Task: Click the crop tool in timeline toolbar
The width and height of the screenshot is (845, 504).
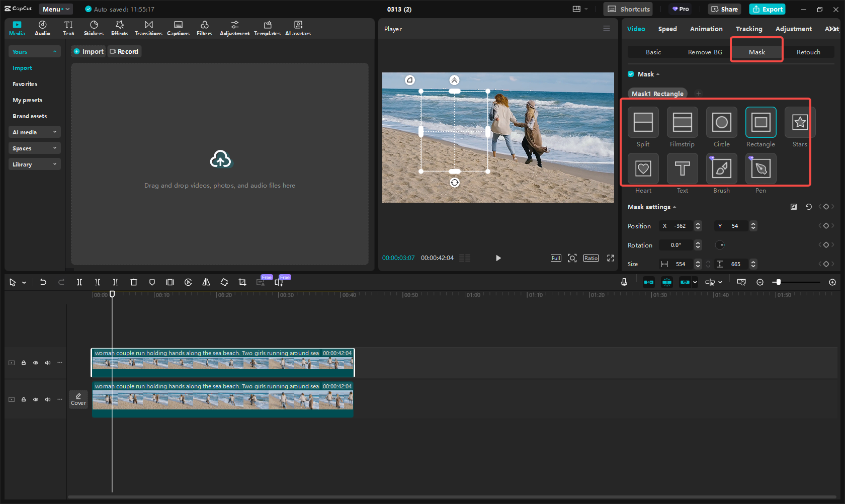Action: [x=242, y=282]
